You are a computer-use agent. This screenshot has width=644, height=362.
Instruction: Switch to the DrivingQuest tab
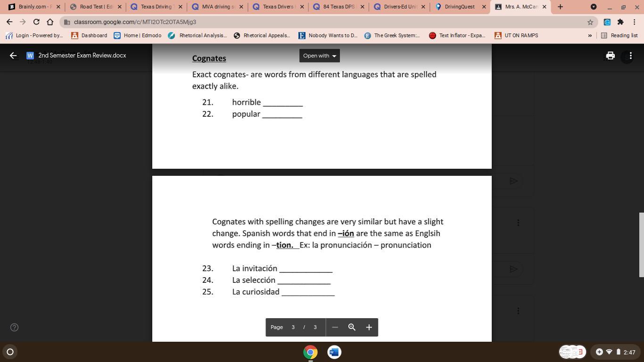460,7
